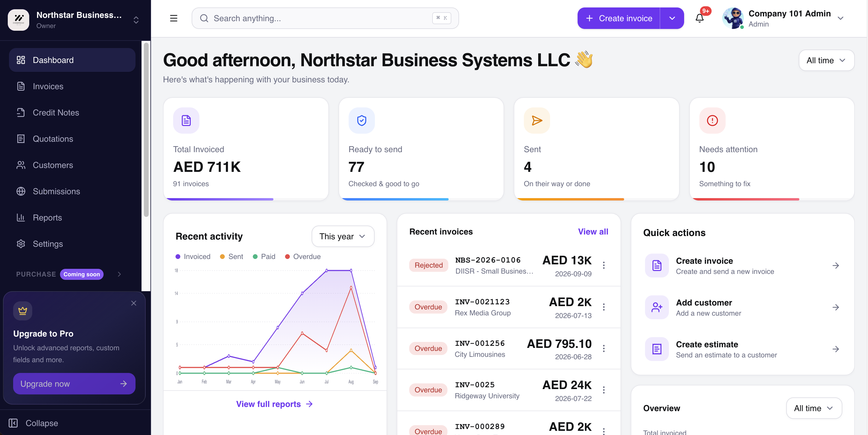Open Create invoice dropdown arrow
Screen dimensions: 868x435
pyautogui.click(x=672, y=18)
